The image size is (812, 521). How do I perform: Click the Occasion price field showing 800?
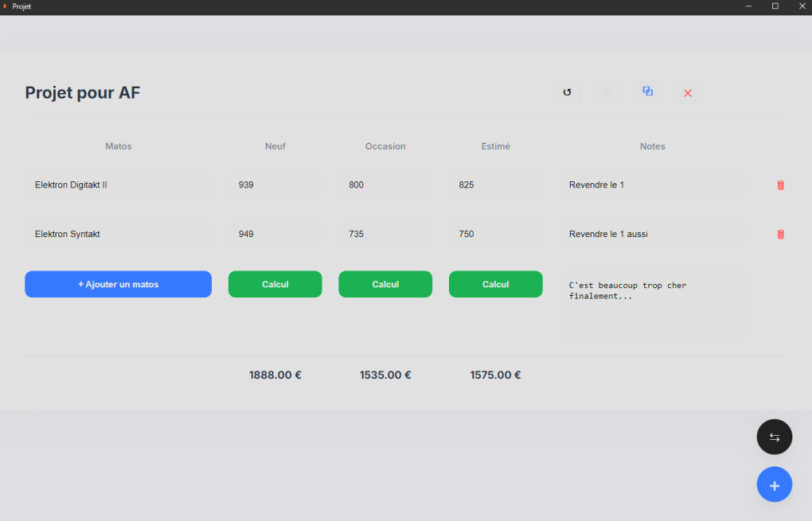click(x=385, y=185)
